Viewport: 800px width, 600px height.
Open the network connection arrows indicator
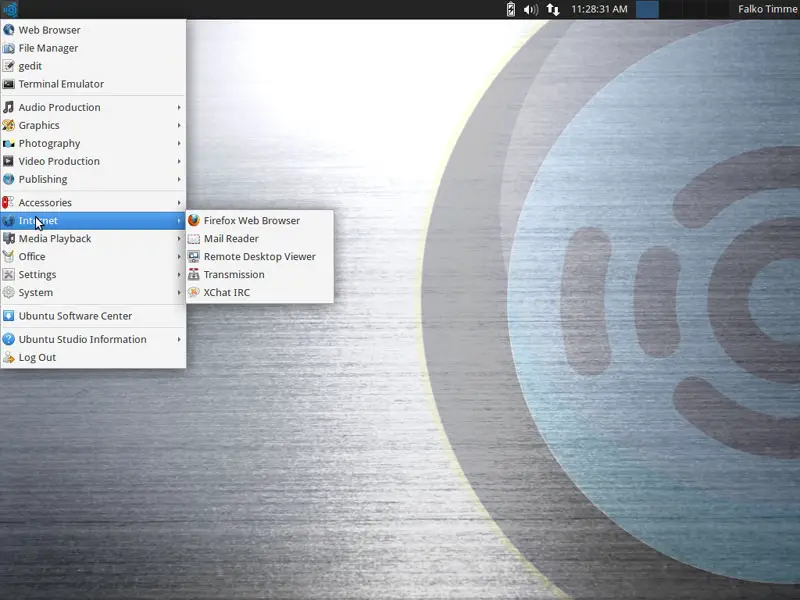pos(553,9)
